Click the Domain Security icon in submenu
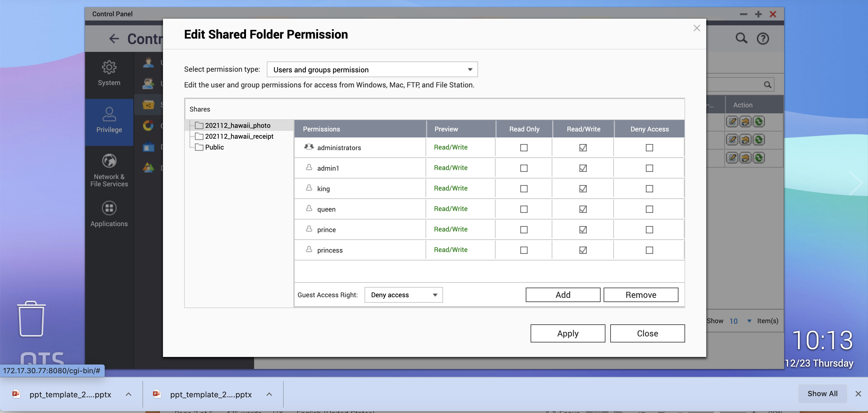The image size is (868, 413). 148,147
